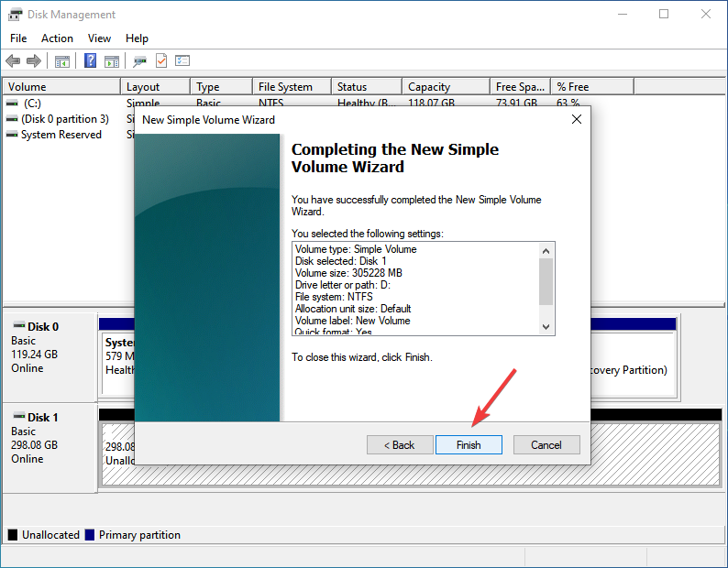Select the System Reserved drive icon
Image resolution: width=728 pixels, height=568 pixels.
tap(12, 135)
